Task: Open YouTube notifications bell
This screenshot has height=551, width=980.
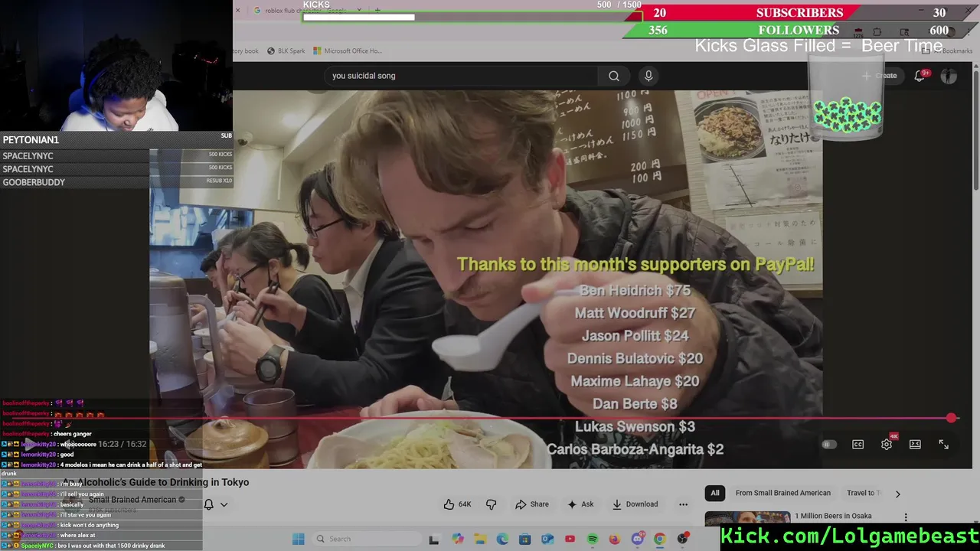Action: coord(920,76)
